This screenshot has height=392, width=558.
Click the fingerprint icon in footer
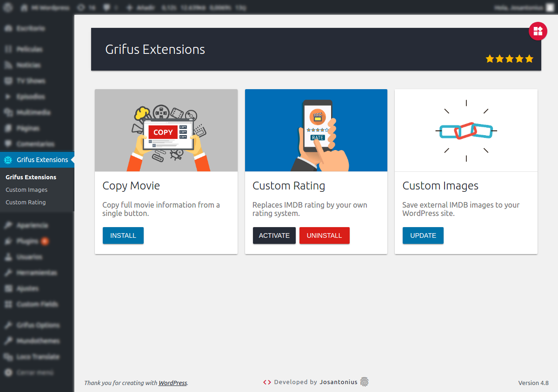tap(364, 382)
